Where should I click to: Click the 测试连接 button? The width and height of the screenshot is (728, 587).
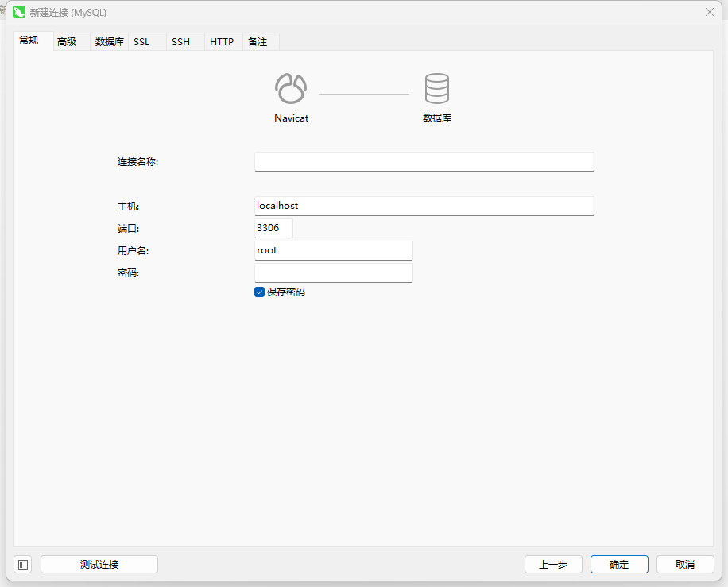99,564
